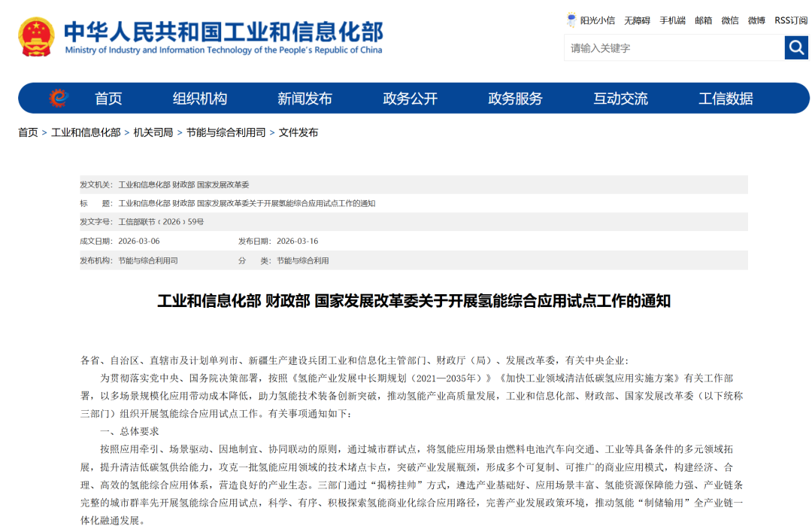
Task: Open the 互动交流 menu
Action: (620, 98)
